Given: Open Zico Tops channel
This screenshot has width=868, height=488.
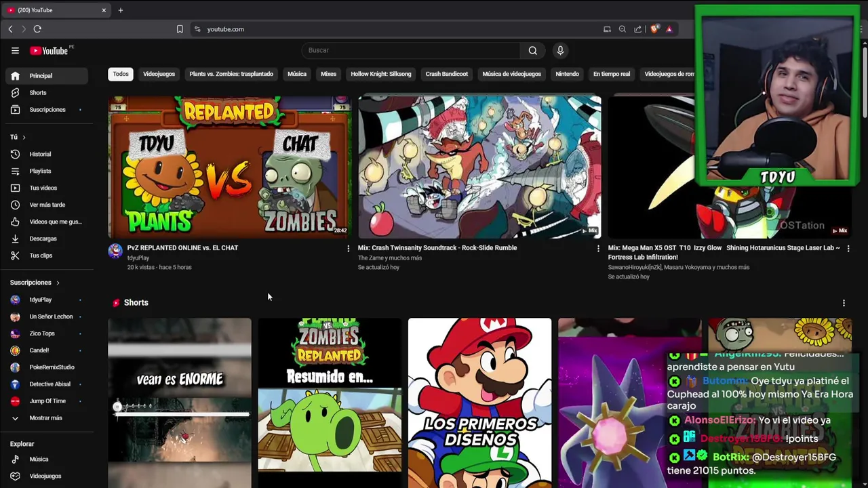Looking at the screenshot, I should (x=46, y=333).
